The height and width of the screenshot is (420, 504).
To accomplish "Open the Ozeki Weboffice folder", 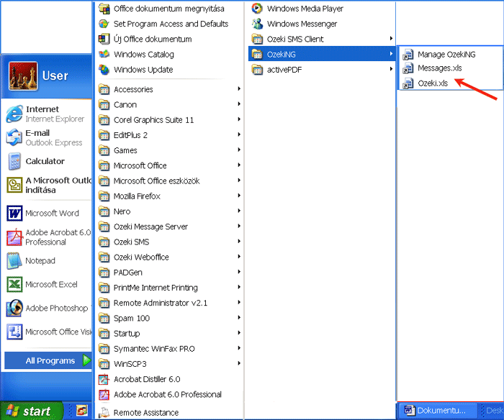I will (x=170, y=257).
